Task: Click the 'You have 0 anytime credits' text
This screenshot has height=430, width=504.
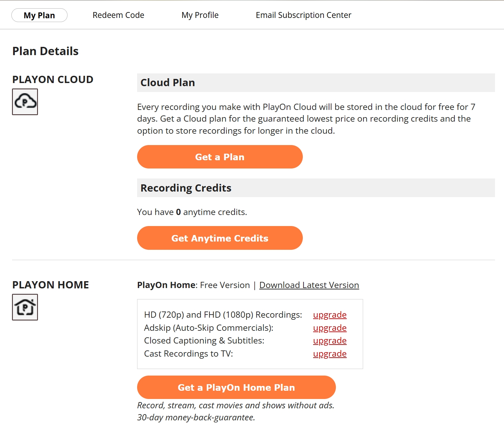Action: 192,212
